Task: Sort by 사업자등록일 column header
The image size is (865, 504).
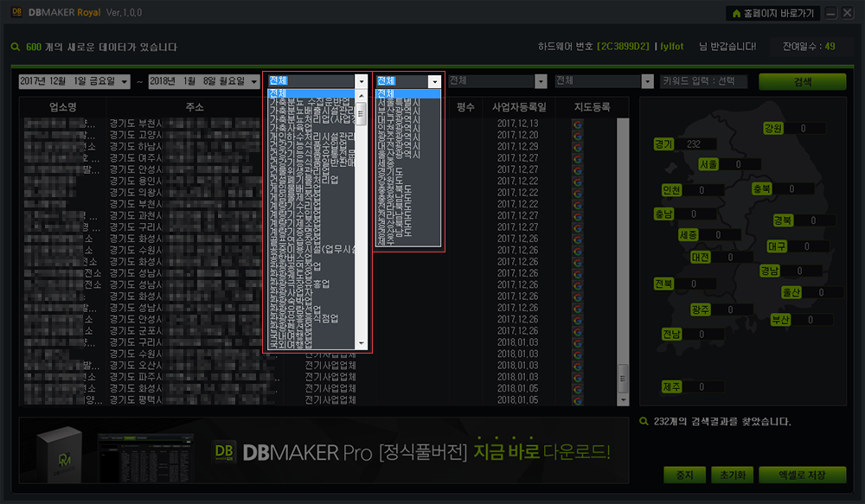Action: (518, 107)
